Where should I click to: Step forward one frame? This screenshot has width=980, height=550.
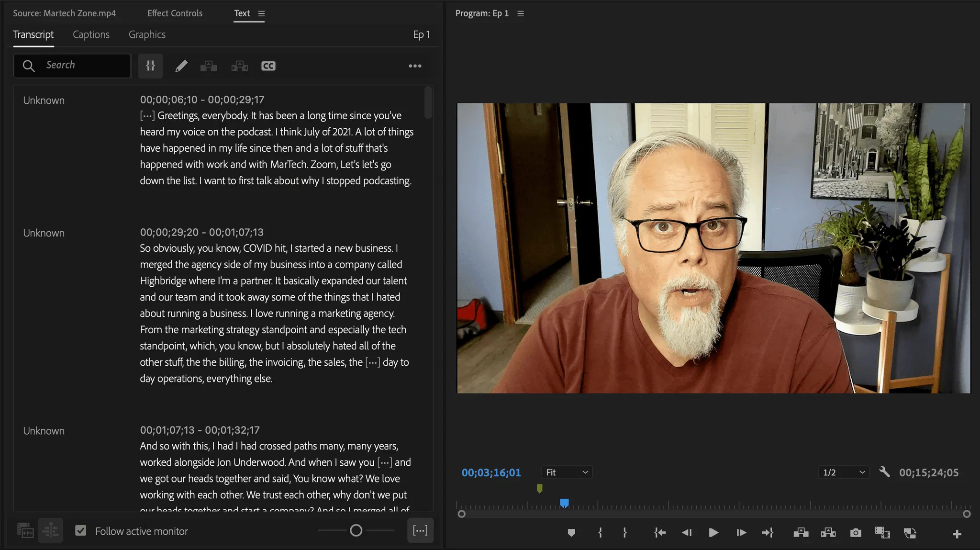(741, 533)
